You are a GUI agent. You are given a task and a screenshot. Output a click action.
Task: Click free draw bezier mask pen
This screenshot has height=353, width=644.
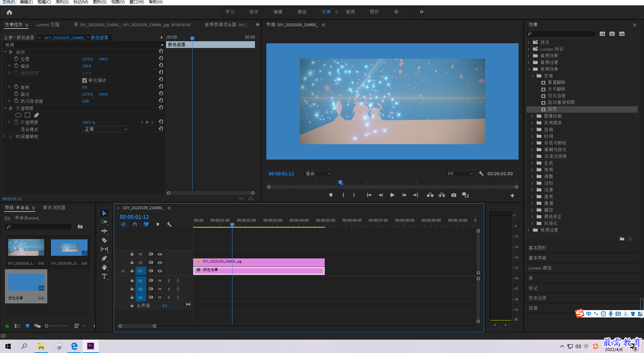click(x=36, y=115)
